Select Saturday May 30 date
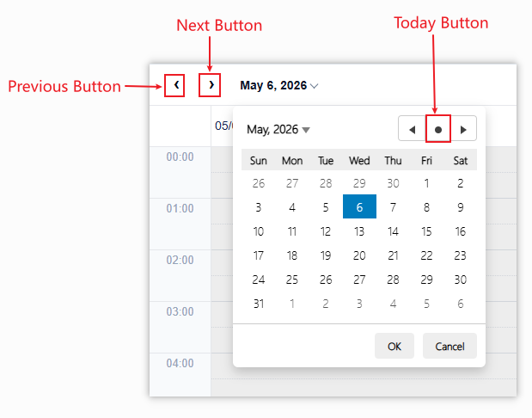532x418 pixels. click(460, 280)
